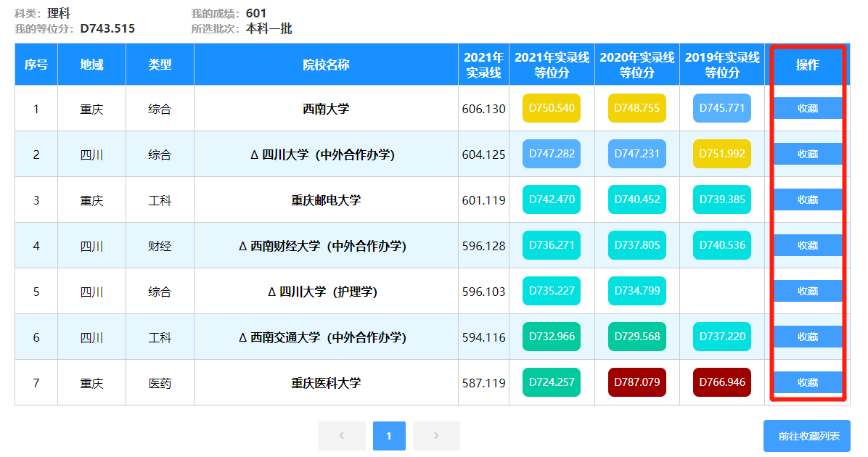This screenshot has width=868, height=457.
Task: Favorite 重庆邮电大学 with 收藏 button
Action: coord(808,199)
